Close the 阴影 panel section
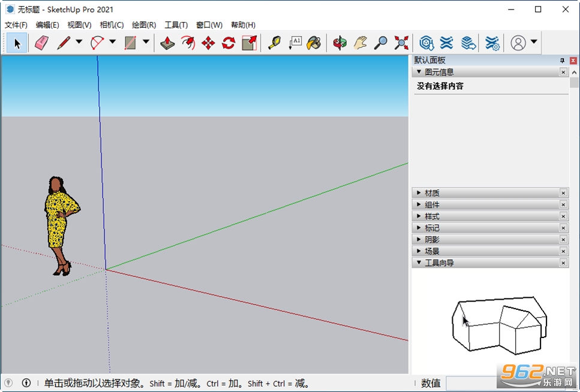This screenshot has height=392, width=580. (x=563, y=239)
